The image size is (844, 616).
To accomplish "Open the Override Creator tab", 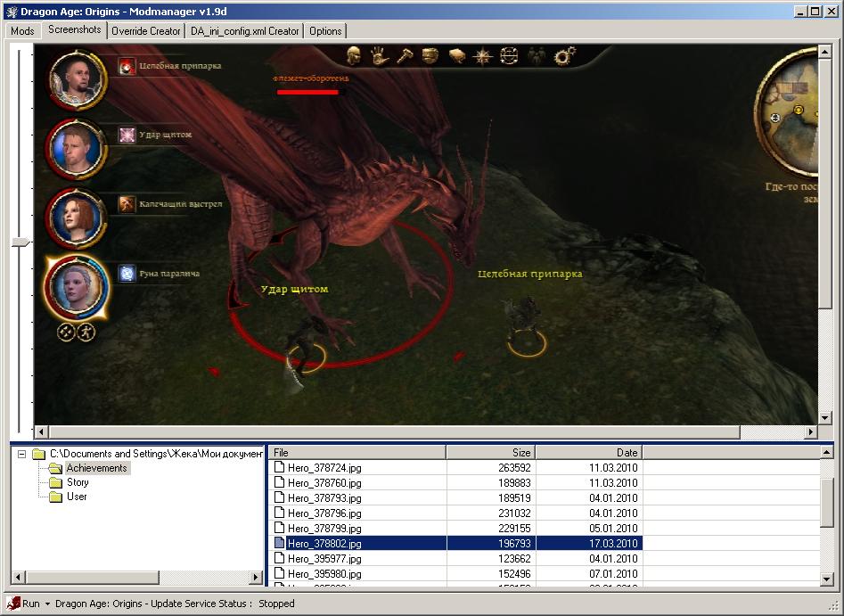I will 146,30.
